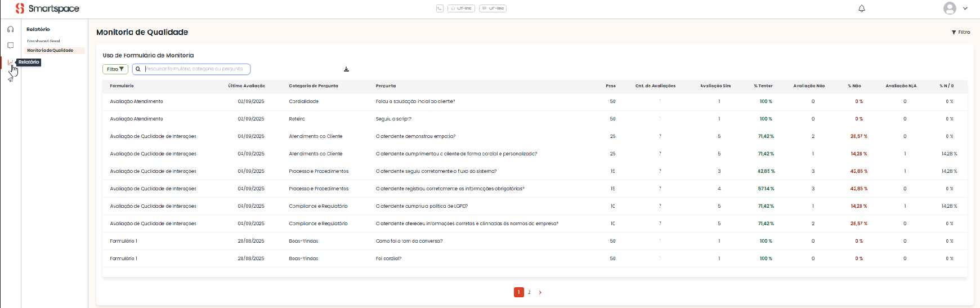Click the phone icon in top bar
The width and height of the screenshot is (980, 308).
[440, 8]
